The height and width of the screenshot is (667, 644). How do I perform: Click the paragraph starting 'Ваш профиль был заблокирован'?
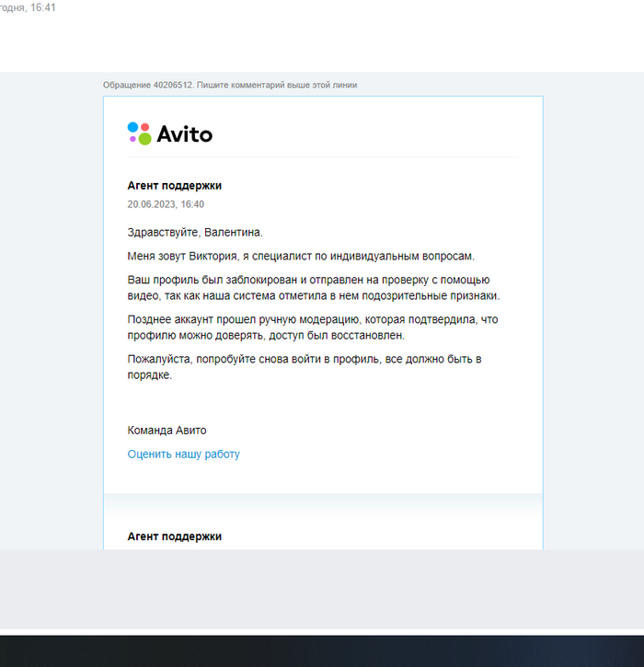coord(314,288)
